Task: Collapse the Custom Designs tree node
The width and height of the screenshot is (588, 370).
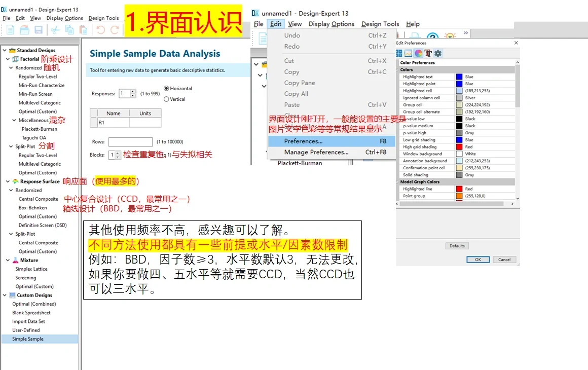Action: click(5, 295)
